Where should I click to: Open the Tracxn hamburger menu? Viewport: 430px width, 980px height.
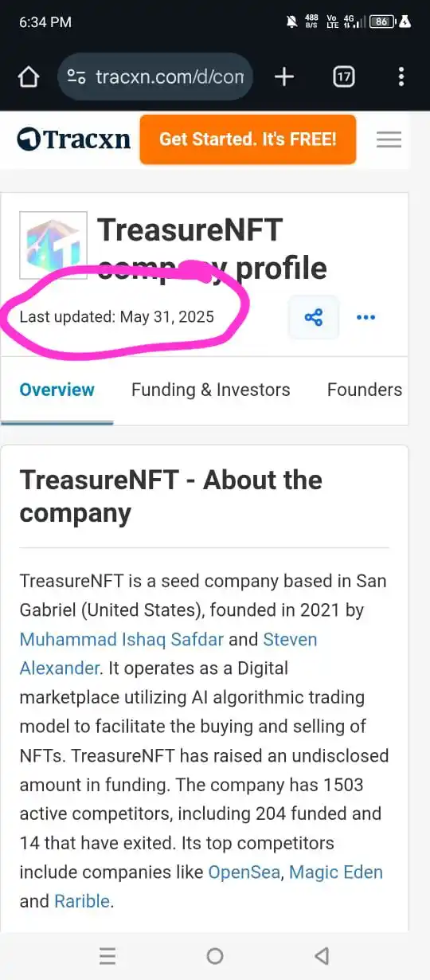(389, 139)
